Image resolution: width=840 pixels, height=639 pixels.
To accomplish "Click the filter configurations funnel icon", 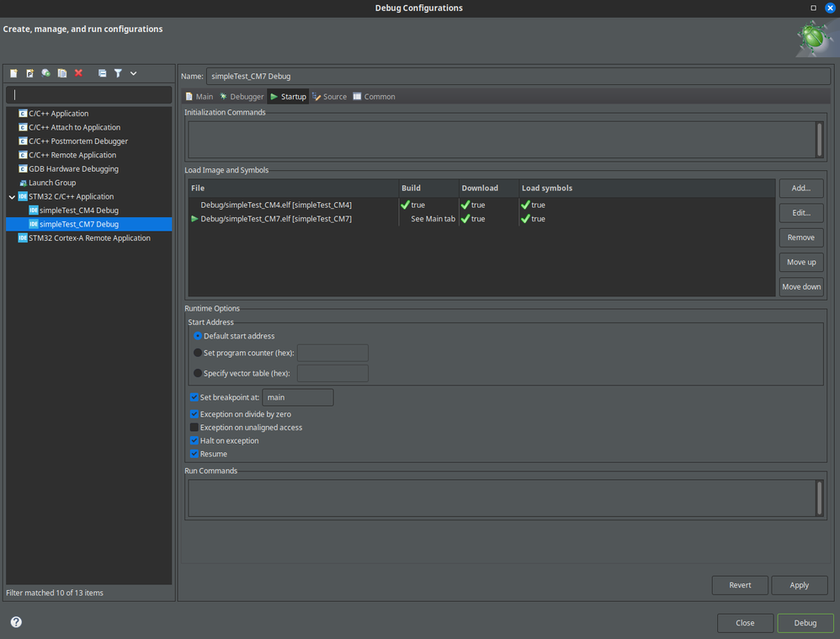I will pos(118,73).
